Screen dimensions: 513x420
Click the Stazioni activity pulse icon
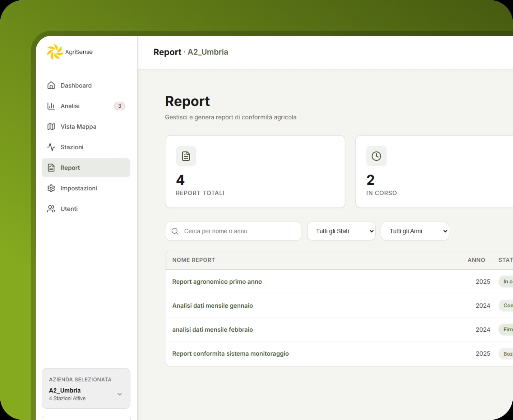coord(51,147)
